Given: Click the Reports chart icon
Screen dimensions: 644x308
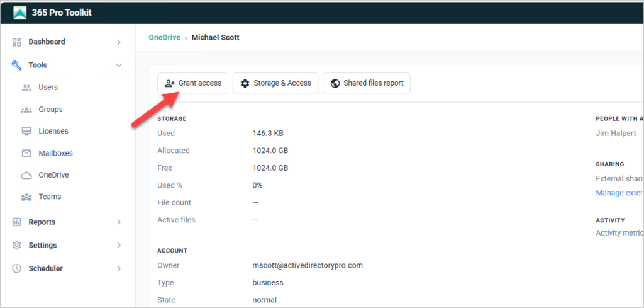Looking at the screenshot, I should pyautogui.click(x=17, y=222).
